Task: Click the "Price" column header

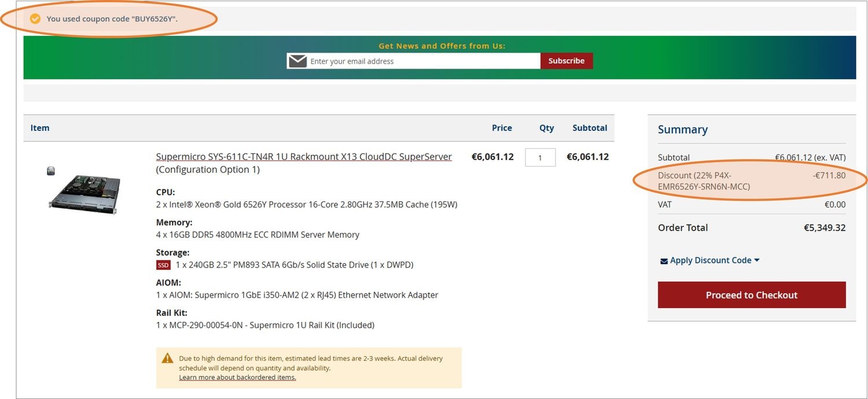Action: 502,128
